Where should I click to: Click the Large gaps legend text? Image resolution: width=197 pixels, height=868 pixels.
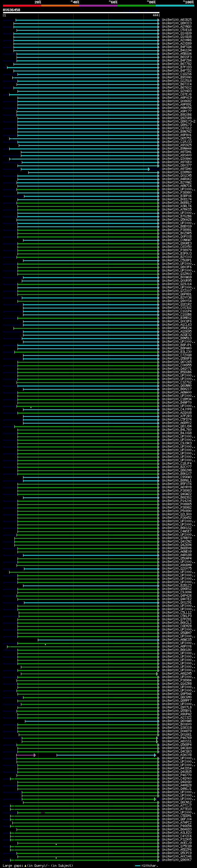pyautogui.click(x=38, y=865)
